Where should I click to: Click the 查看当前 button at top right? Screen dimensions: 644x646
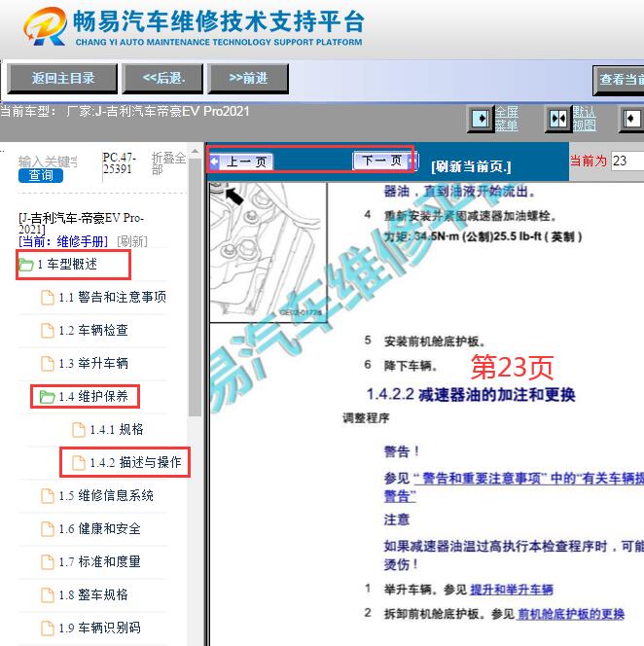(619, 79)
